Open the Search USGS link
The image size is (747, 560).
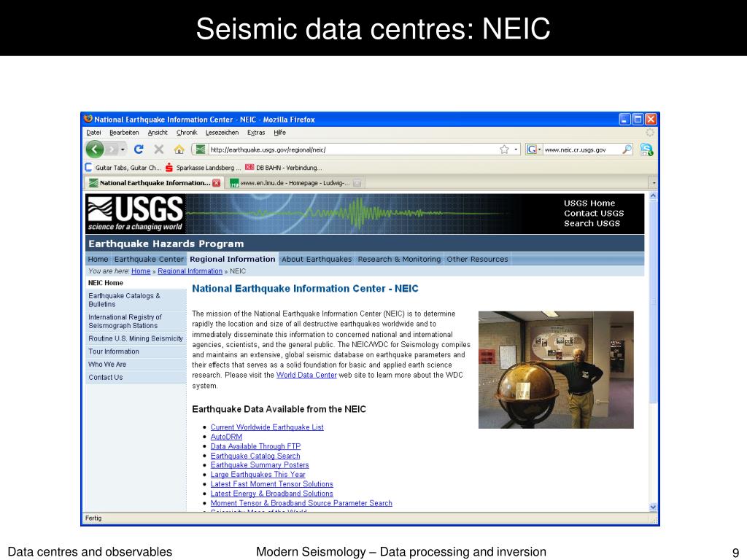click(x=592, y=223)
